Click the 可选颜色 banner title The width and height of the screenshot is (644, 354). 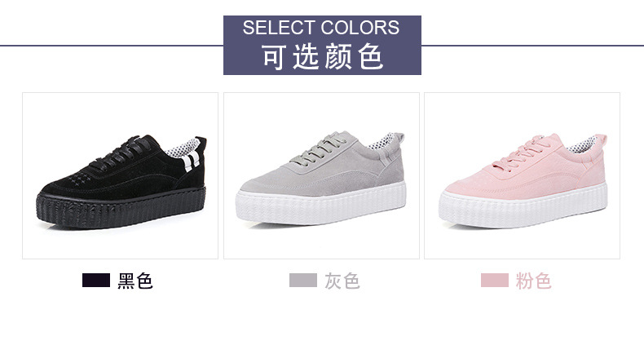323,56
